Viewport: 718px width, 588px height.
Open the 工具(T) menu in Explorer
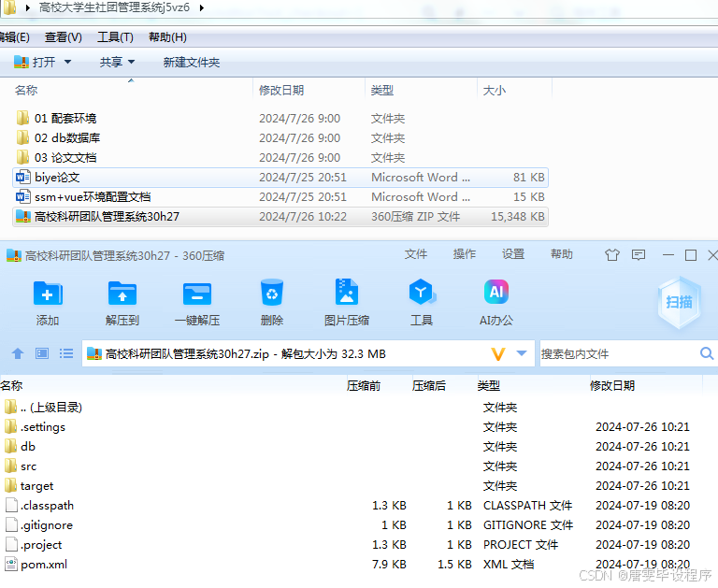coord(115,37)
